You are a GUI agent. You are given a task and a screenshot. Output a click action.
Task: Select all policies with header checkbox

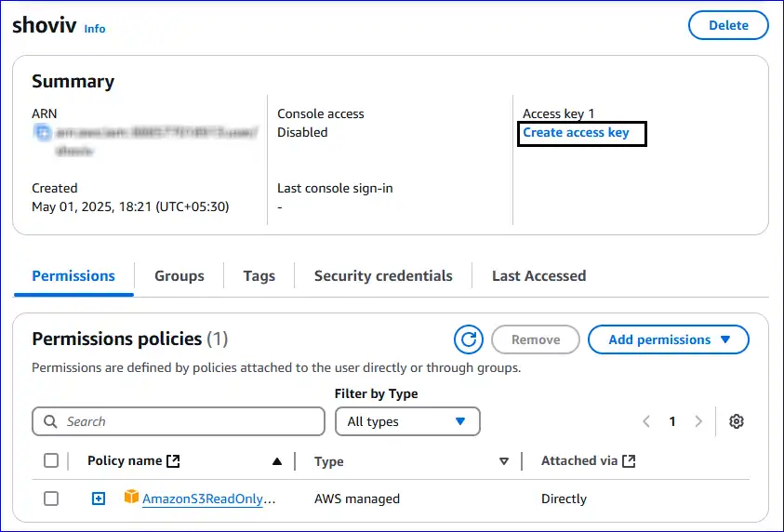pos(51,460)
